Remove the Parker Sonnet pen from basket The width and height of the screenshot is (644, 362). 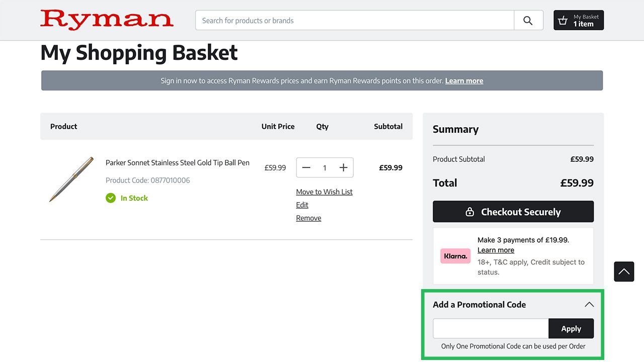(308, 218)
